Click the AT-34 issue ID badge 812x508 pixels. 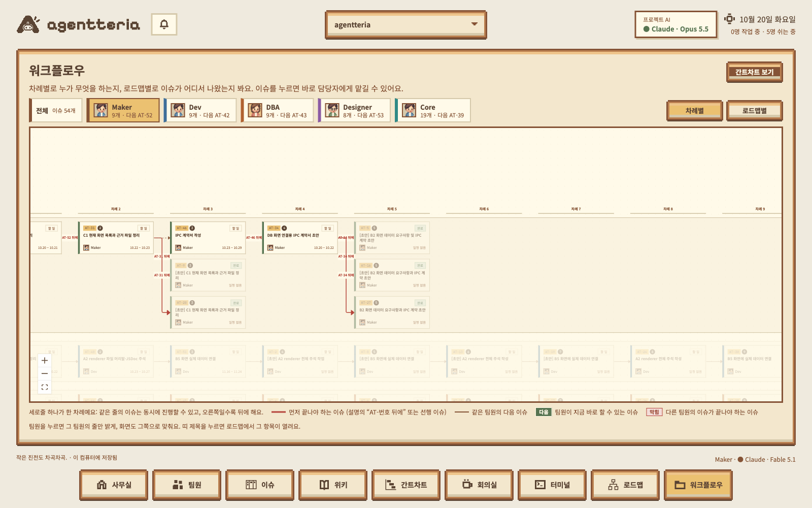click(274, 228)
